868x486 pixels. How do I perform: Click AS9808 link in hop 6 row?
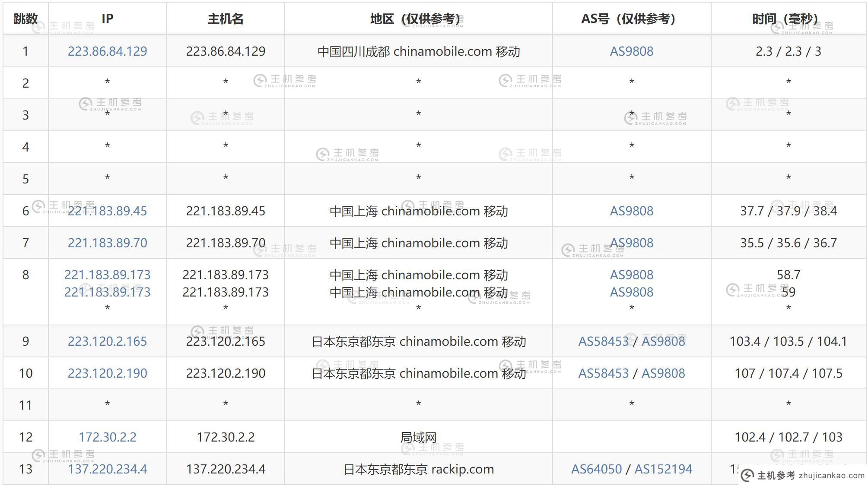point(631,211)
